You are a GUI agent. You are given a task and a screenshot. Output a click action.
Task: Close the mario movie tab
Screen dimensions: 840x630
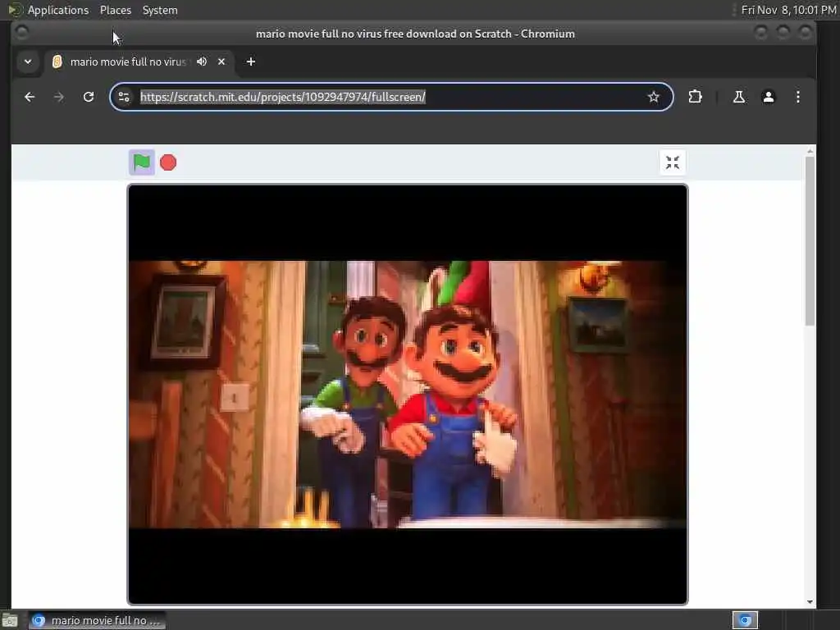[x=221, y=62]
